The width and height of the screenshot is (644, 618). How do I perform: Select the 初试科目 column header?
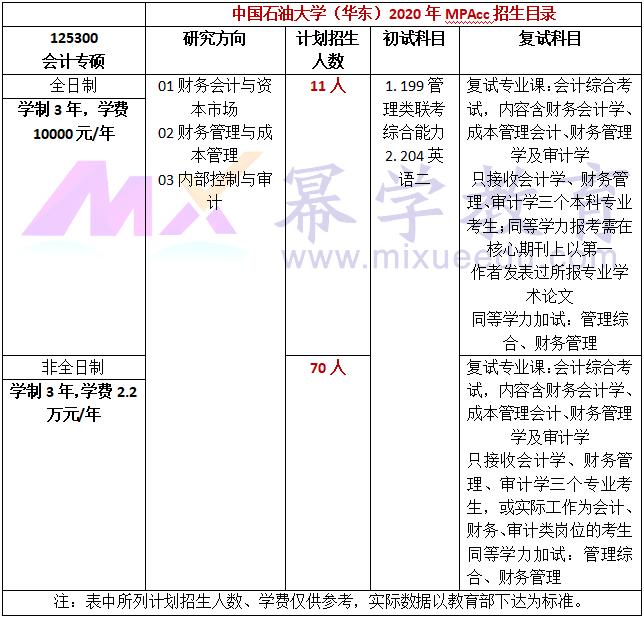[x=414, y=40]
